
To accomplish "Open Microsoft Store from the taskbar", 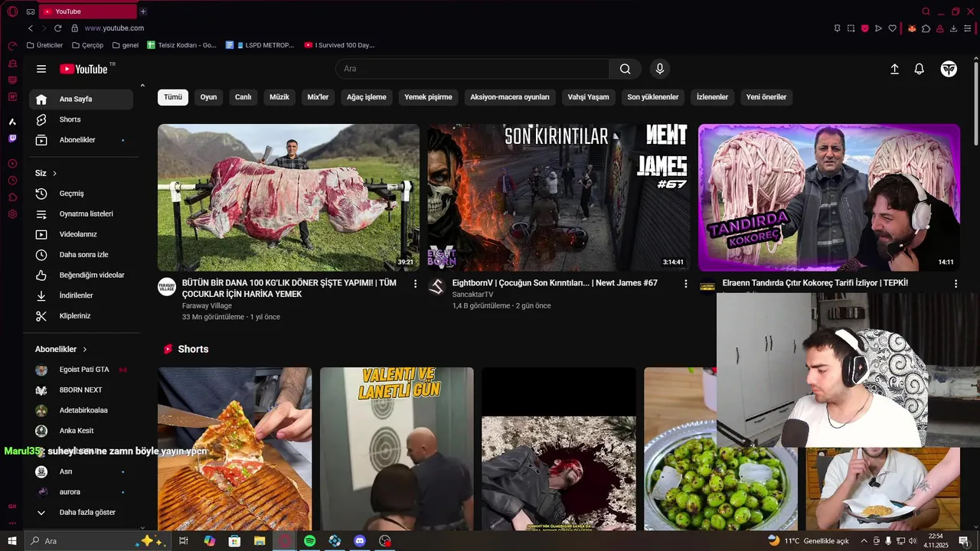I will point(234,541).
